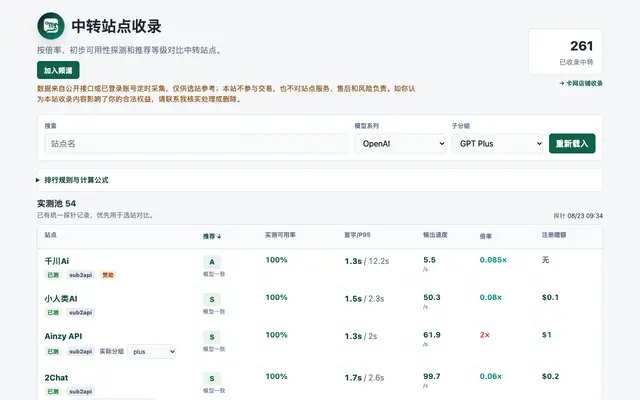Click the 0.06× rate for 2Chat
Image resolution: width=640 pixels, height=400 pixels.
point(491,376)
